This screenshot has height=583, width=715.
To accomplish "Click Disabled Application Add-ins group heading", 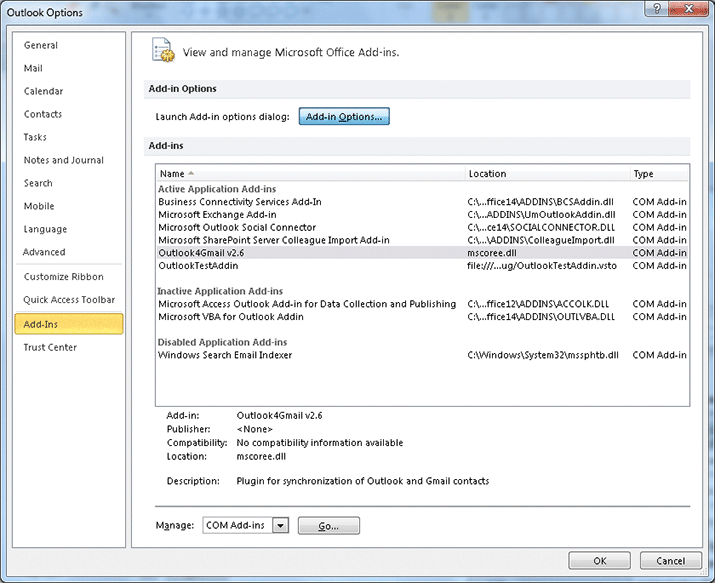I will point(223,342).
